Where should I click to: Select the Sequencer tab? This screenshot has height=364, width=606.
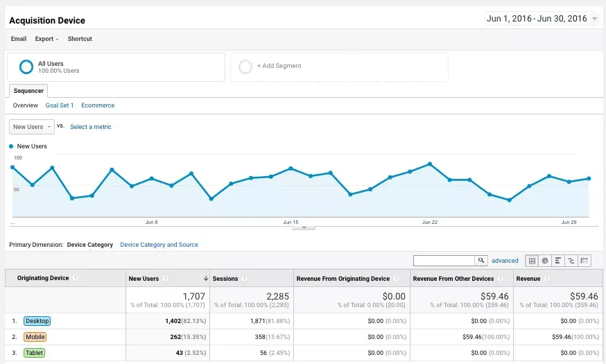point(28,91)
